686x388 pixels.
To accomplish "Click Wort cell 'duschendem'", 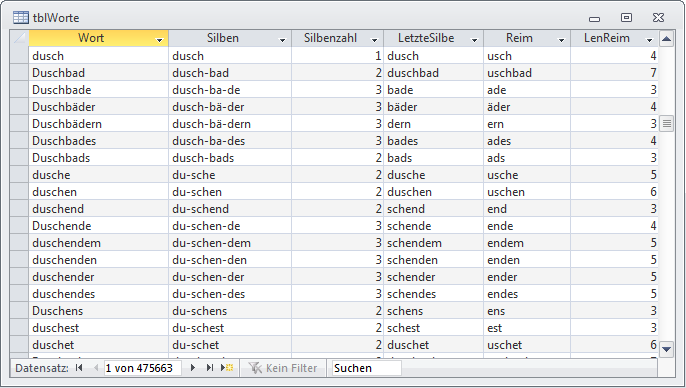I will (98, 243).
